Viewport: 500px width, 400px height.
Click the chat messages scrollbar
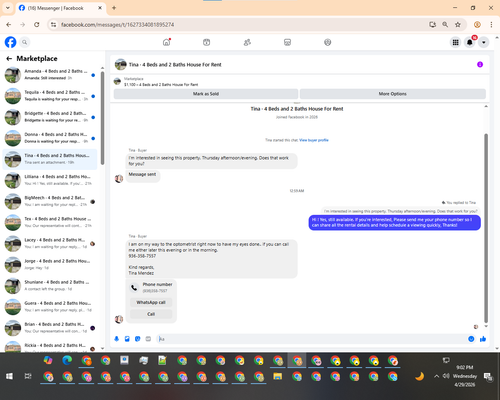(486, 228)
